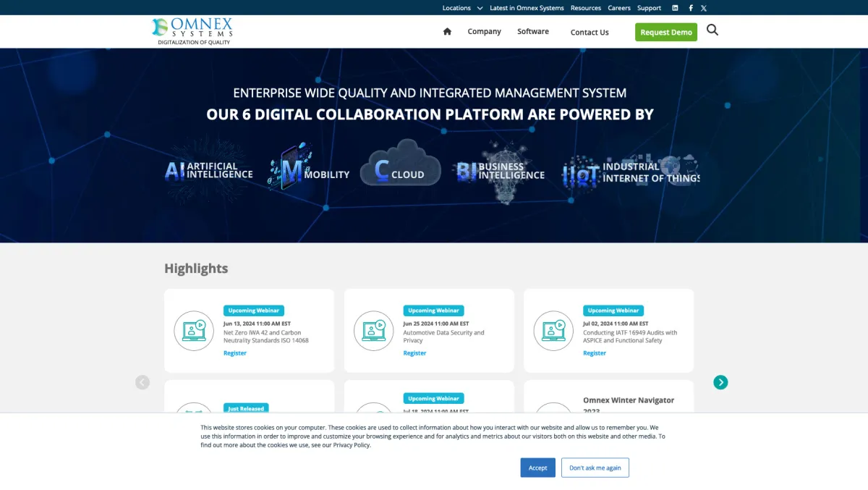Click the Request Demo button

click(x=666, y=32)
